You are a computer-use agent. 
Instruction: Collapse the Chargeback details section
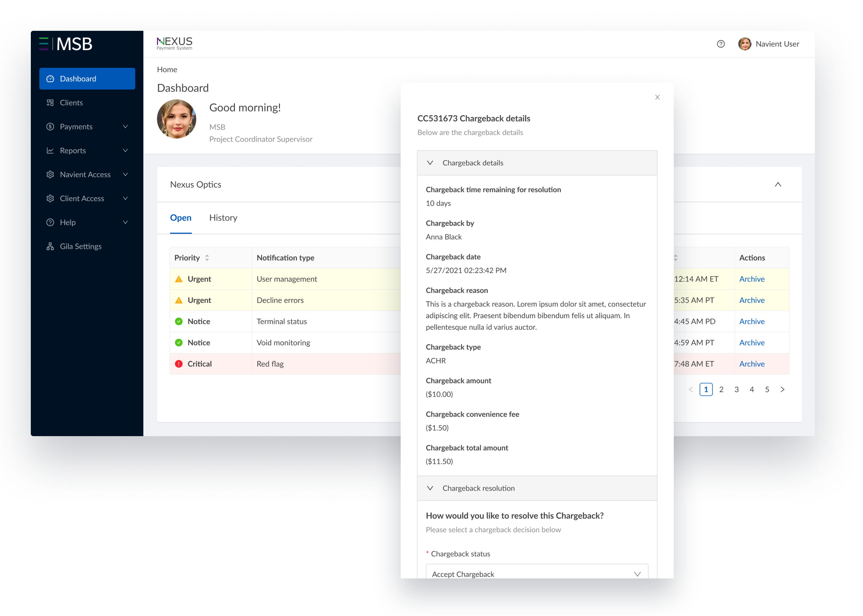(x=430, y=163)
